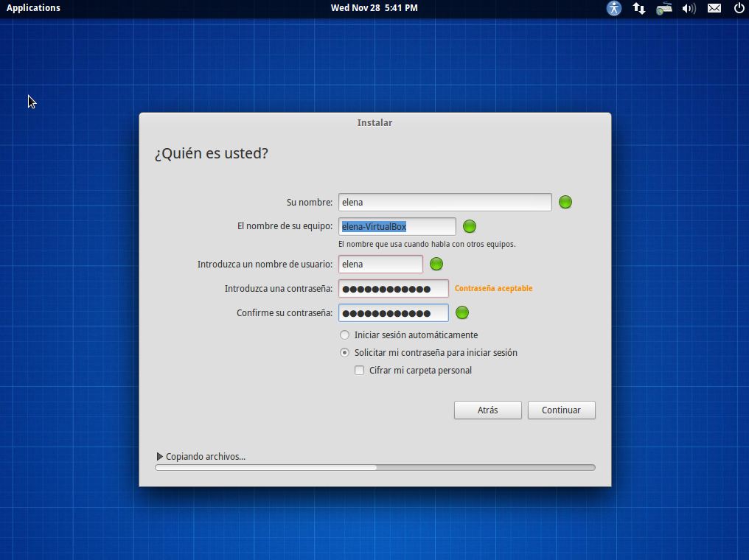Open the Applications menu
Screen dimensions: 749x560
point(33,8)
